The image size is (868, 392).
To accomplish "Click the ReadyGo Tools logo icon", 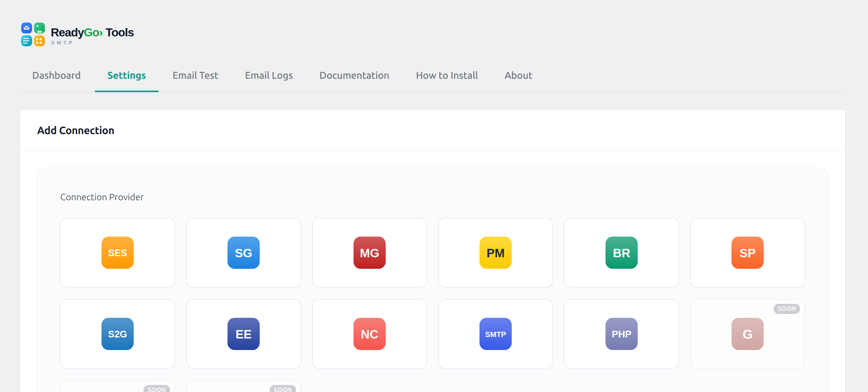I will pos(33,34).
